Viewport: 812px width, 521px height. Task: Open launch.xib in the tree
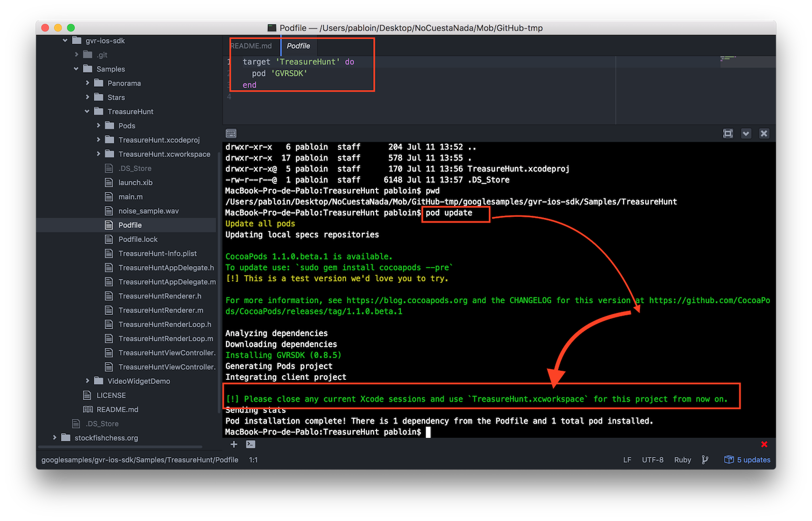136,182
